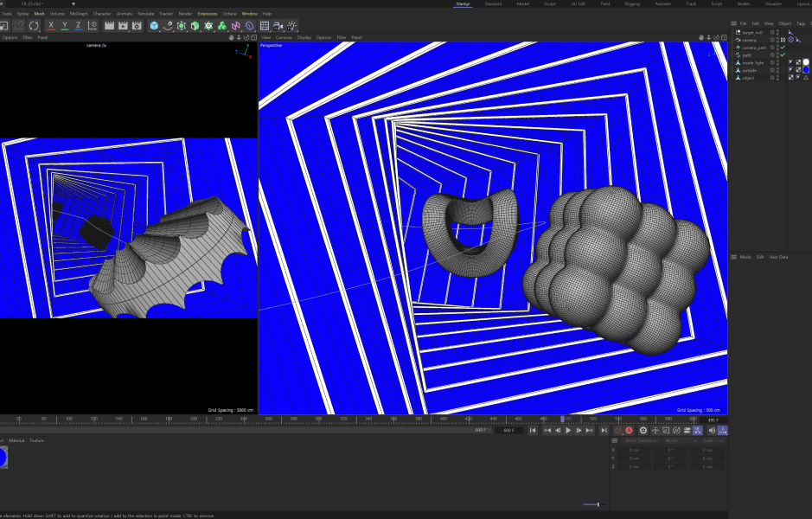Screen dimensions: 812x519
Task: Click the Floor grid environment icon
Action: coord(265,25)
